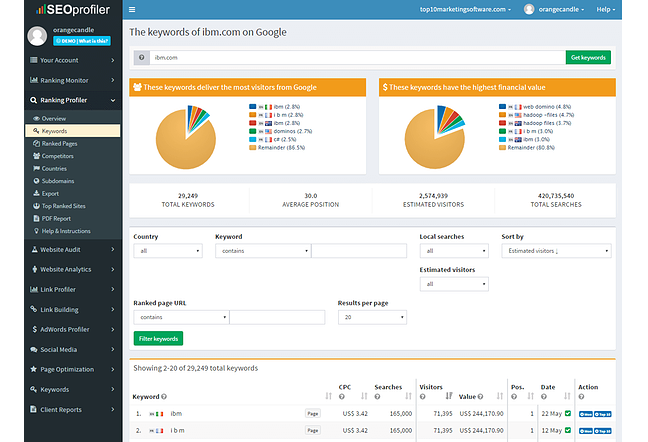Click the Visitors column info icon
This screenshot has width=648, height=442.
click(x=422, y=397)
